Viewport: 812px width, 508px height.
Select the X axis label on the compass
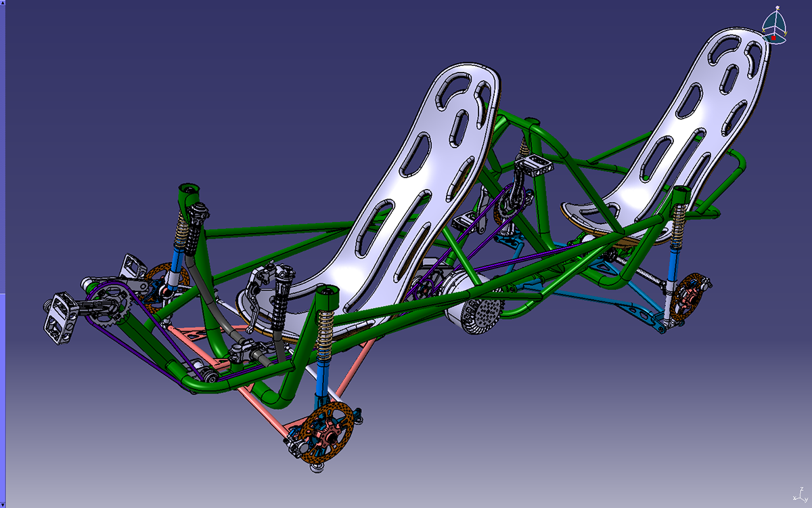tap(763, 30)
